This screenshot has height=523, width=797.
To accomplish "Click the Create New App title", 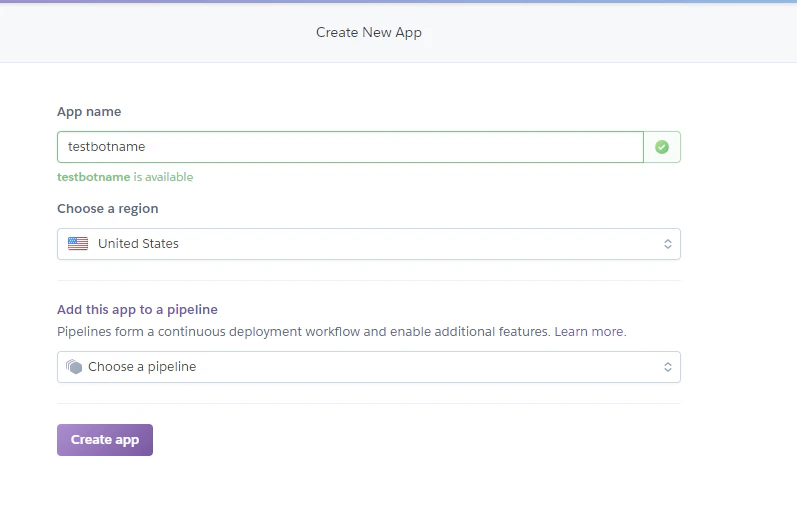I will [369, 33].
